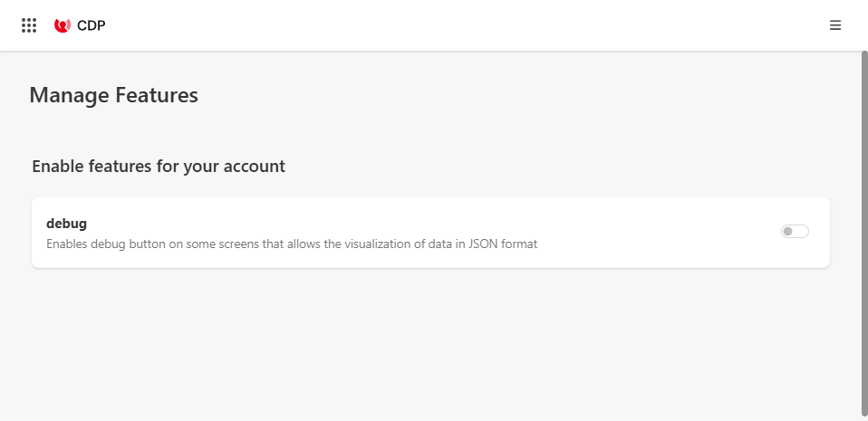Click the red CDP logo icon
Screen dimensions: 868x421
63,25
